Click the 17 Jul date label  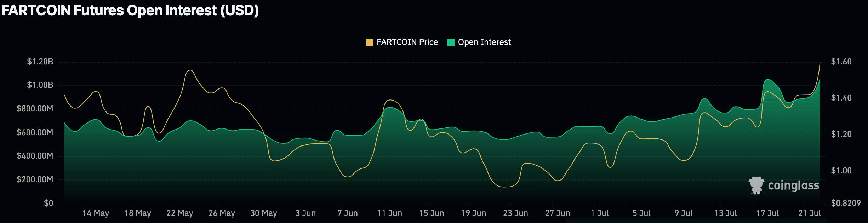click(x=767, y=213)
